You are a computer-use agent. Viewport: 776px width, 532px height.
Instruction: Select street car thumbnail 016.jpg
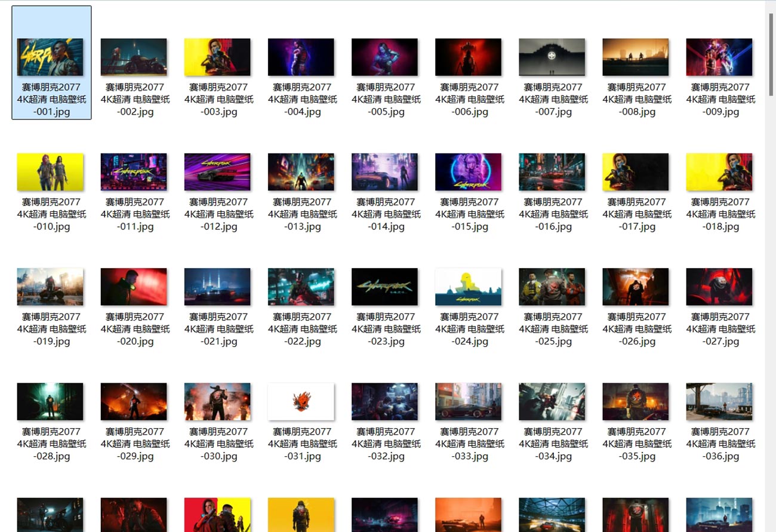pos(552,172)
